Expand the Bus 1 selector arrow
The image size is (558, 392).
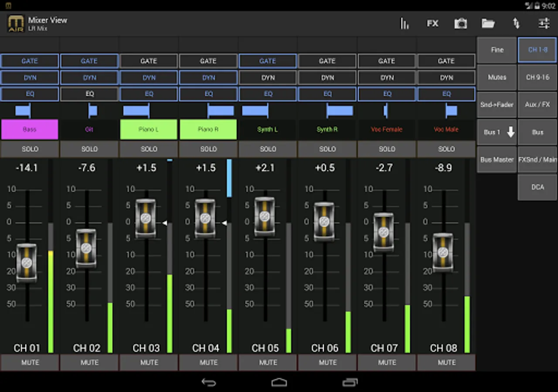[510, 132]
